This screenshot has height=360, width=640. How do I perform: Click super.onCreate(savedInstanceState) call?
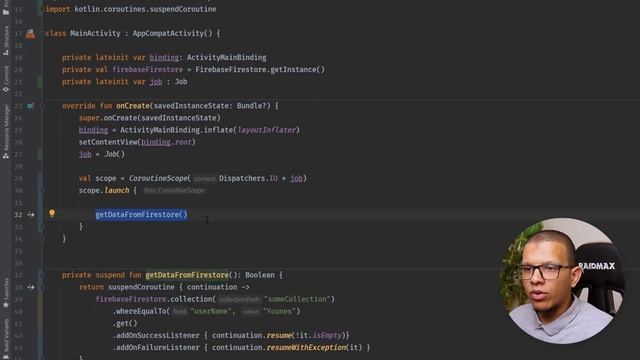[149, 118]
